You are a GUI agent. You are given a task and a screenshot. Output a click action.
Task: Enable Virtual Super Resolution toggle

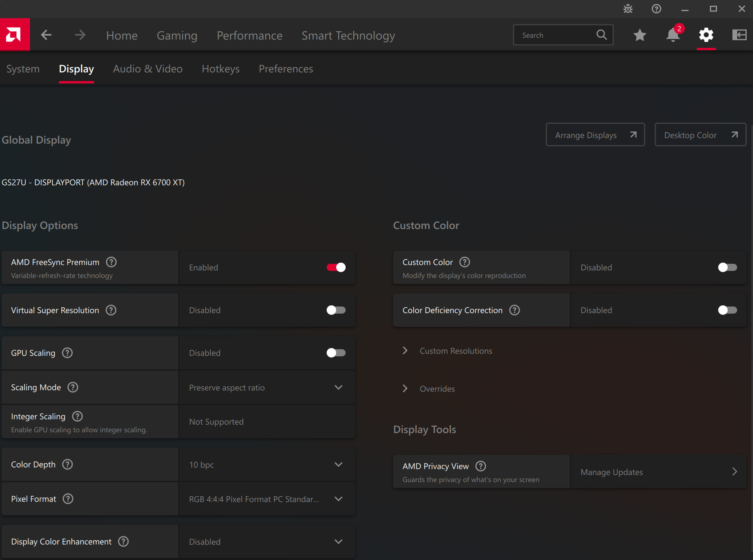(x=336, y=310)
